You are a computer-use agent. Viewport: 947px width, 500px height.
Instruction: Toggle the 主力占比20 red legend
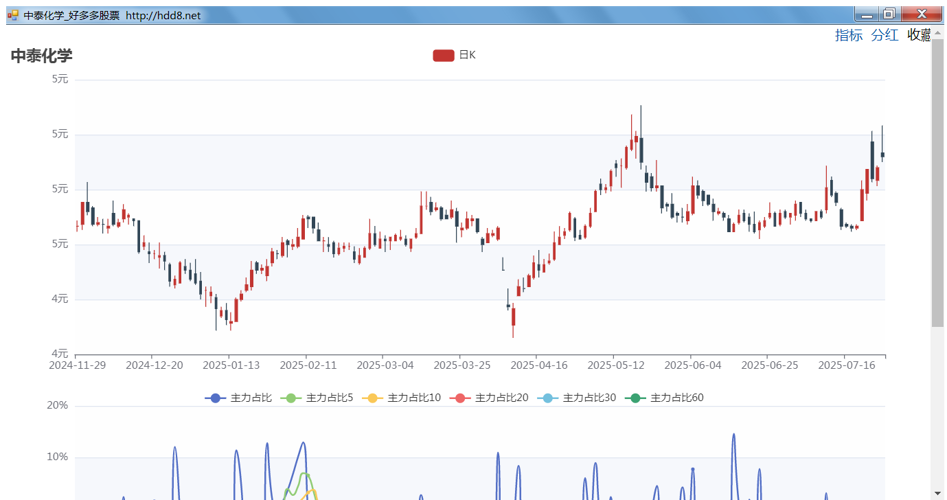pyautogui.click(x=489, y=397)
